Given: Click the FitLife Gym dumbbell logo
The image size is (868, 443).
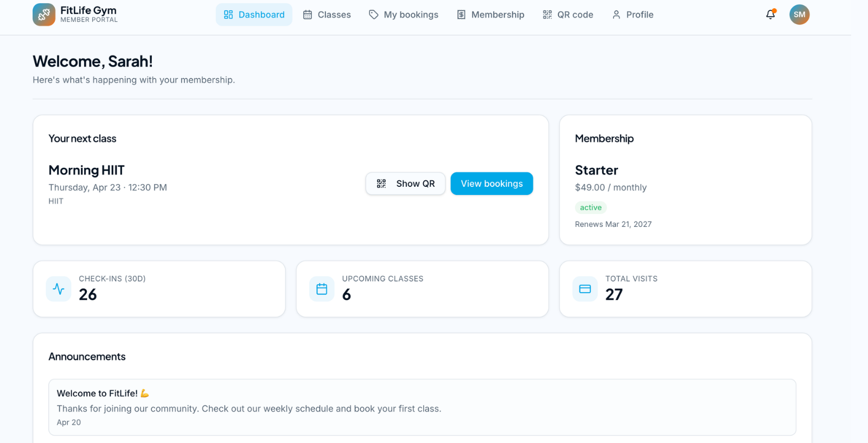Looking at the screenshot, I should click(x=44, y=15).
